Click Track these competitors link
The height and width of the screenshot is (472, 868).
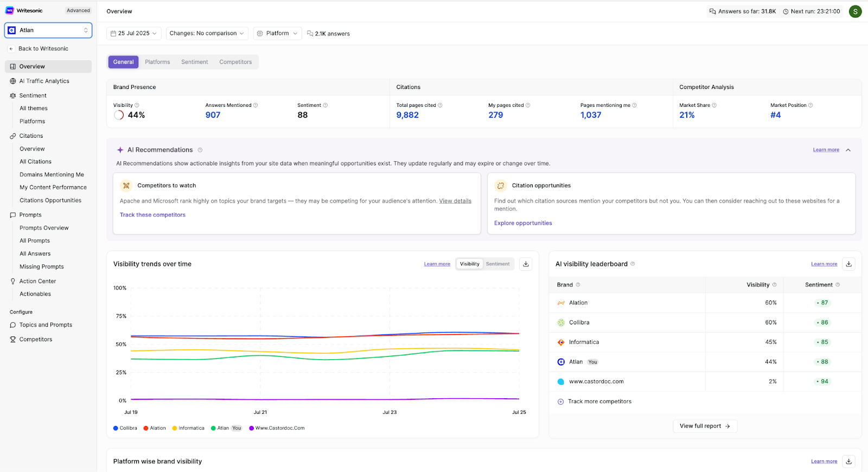[x=152, y=215]
